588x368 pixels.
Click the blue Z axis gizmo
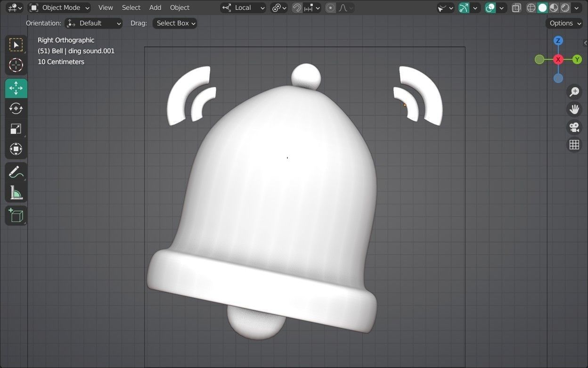tap(558, 41)
